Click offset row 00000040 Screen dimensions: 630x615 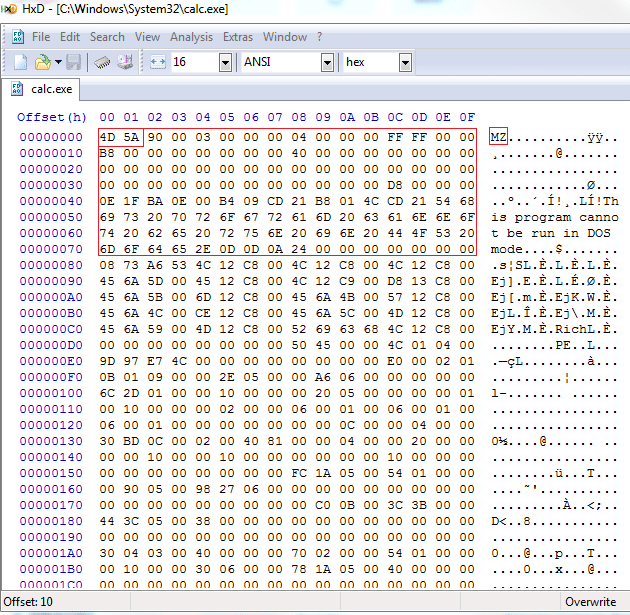click(x=51, y=201)
